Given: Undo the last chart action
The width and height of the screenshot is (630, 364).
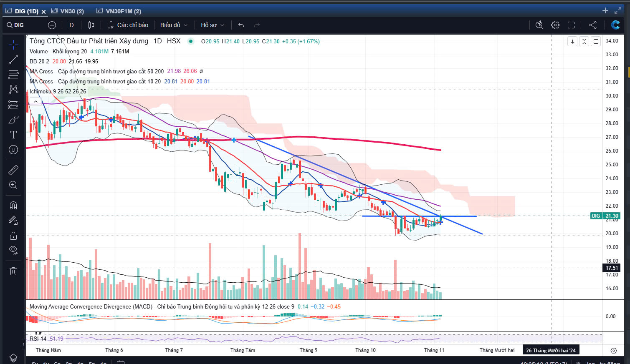Looking at the screenshot, I should 241,25.
